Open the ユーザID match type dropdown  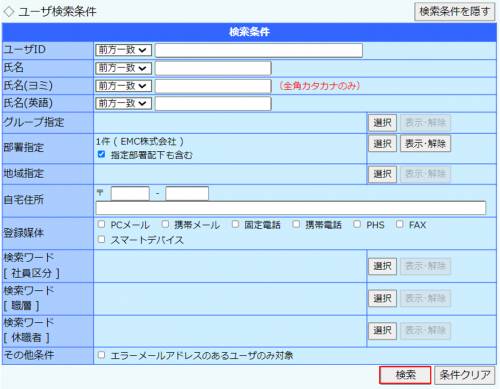click(123, 50)
